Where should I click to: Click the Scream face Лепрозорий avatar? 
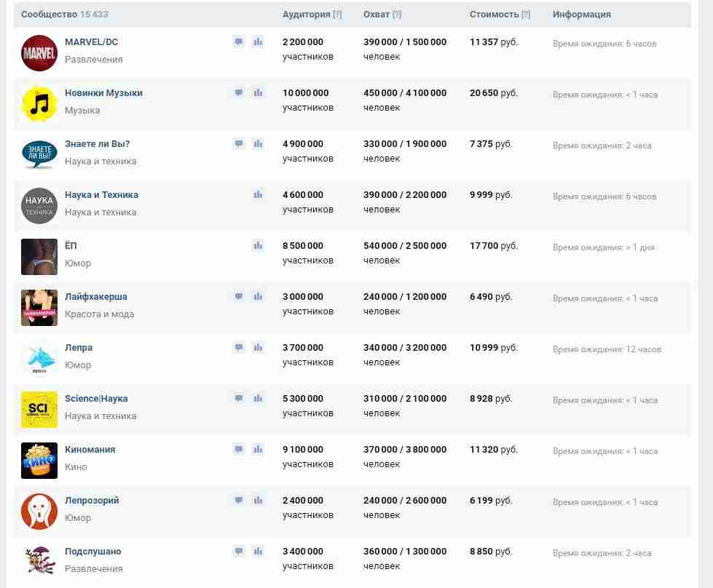(x=39, y=511)
